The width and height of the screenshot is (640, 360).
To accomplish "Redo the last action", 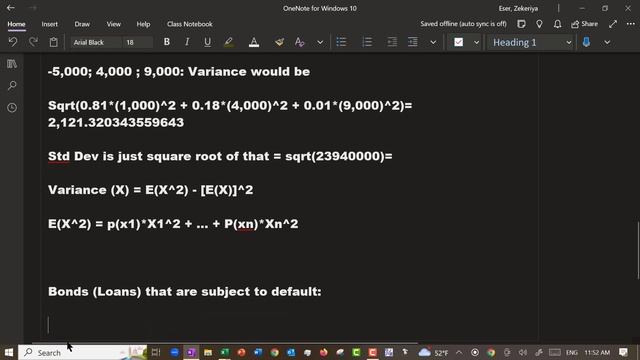I will (x=33, y=42).
